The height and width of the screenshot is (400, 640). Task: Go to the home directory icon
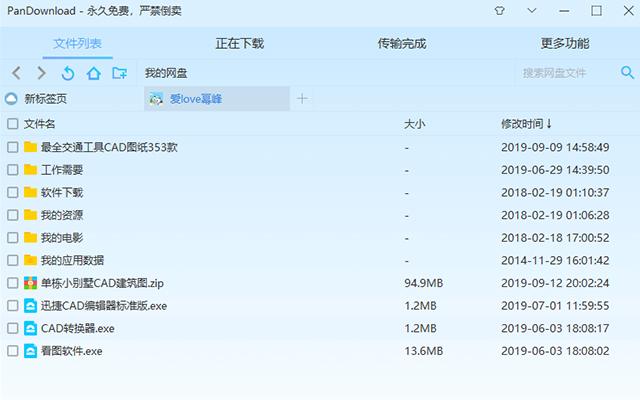click(x=93, y=73)
